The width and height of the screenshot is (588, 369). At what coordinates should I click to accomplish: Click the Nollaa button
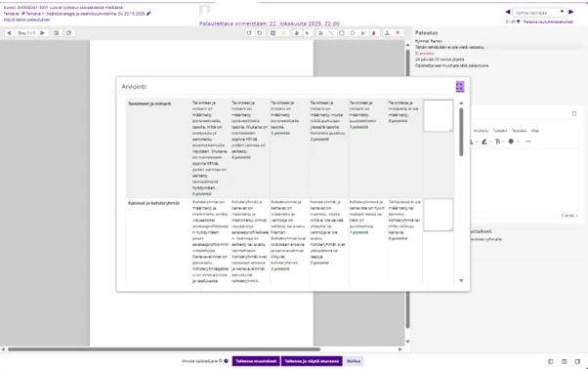pyautogui.click(x=354, y=361)
